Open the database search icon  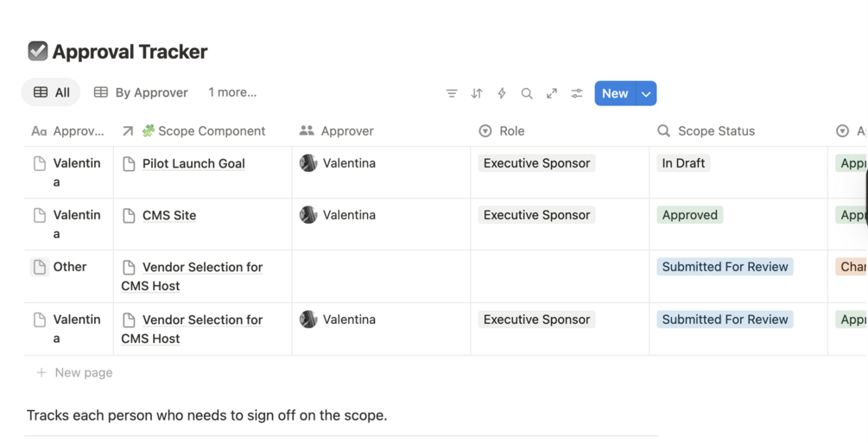coord(527,93)
